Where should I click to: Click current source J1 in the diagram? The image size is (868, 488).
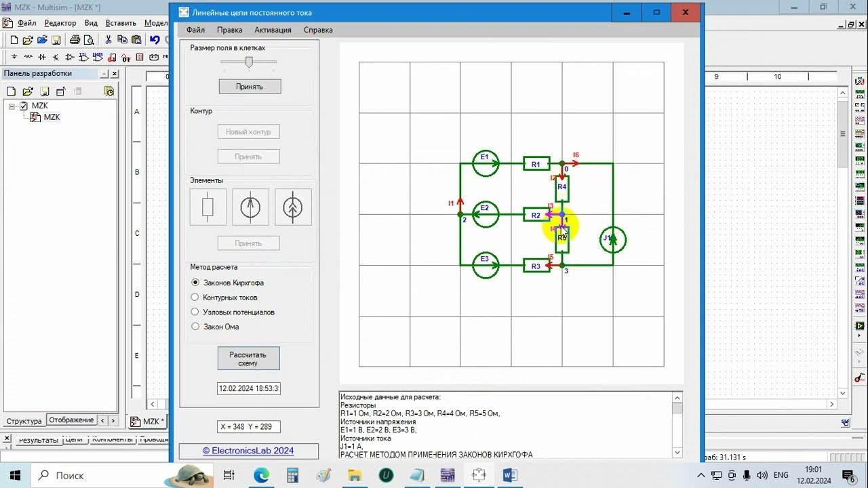612,239
